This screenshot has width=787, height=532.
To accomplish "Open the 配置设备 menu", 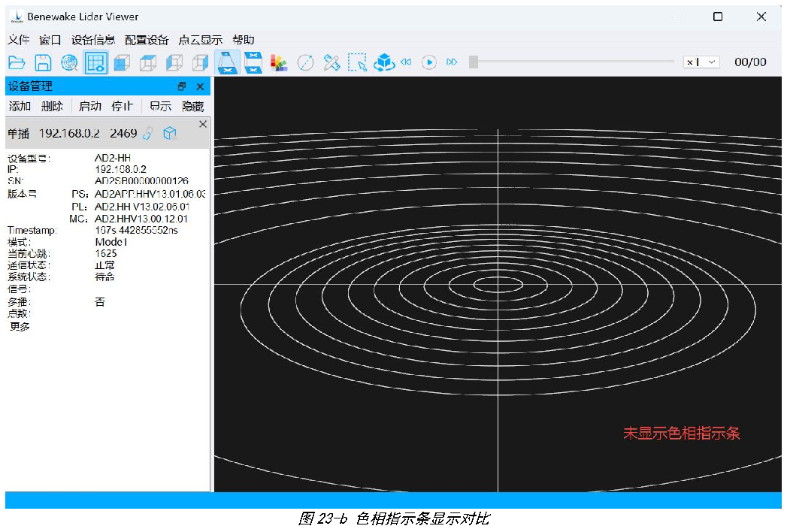I will coord(147,40).
